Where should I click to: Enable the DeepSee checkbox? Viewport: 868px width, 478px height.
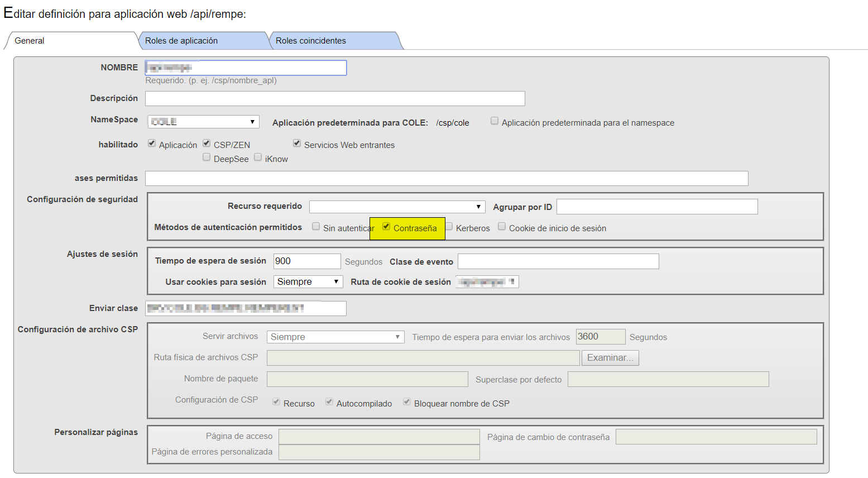pyautogui.click(x=207, y=157)
